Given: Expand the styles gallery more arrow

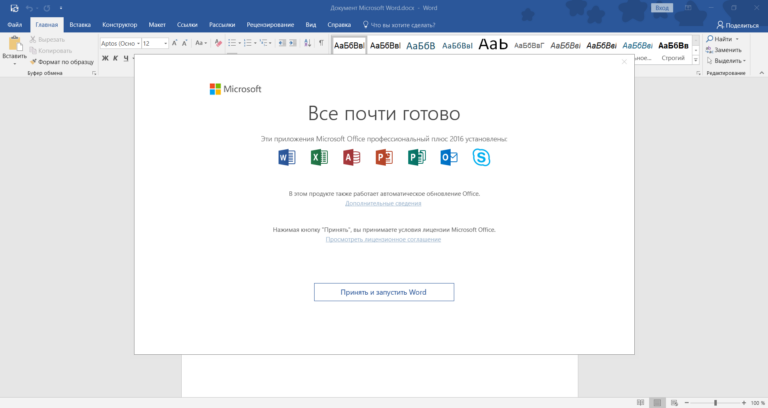Looking at the screenshot, I should (x=696, y=60).
